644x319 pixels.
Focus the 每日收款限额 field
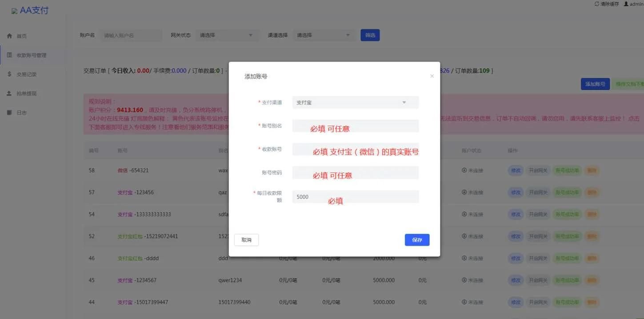click(355, 197)
